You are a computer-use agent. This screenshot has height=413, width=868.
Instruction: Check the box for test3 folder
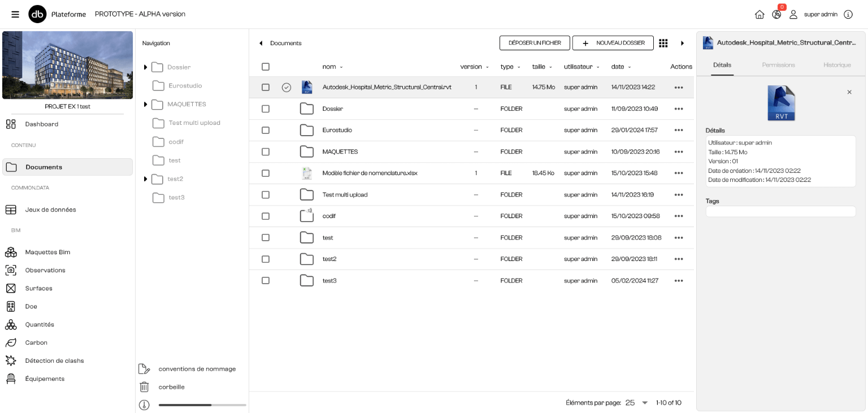[x=266, y=281]
